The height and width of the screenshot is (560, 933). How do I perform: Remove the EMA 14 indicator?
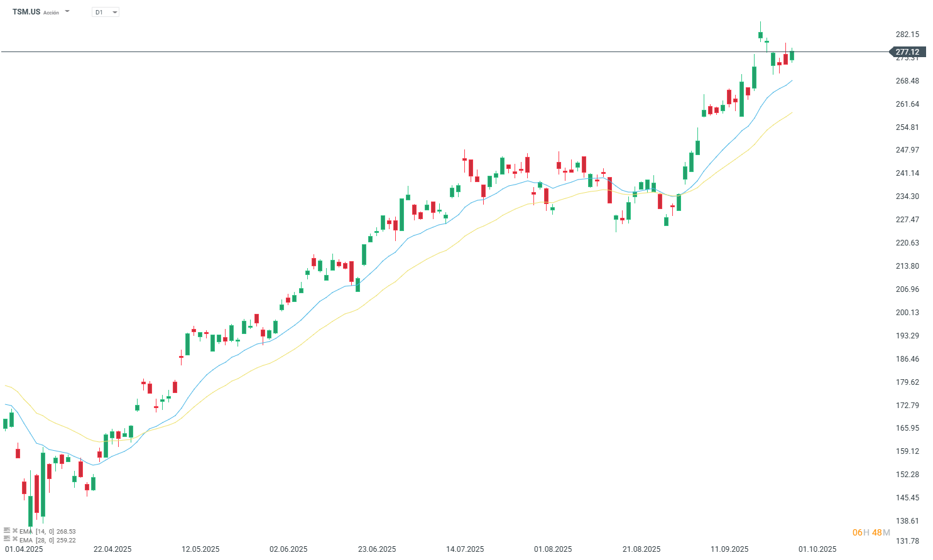pyautogui.click(x=15, y=531)
